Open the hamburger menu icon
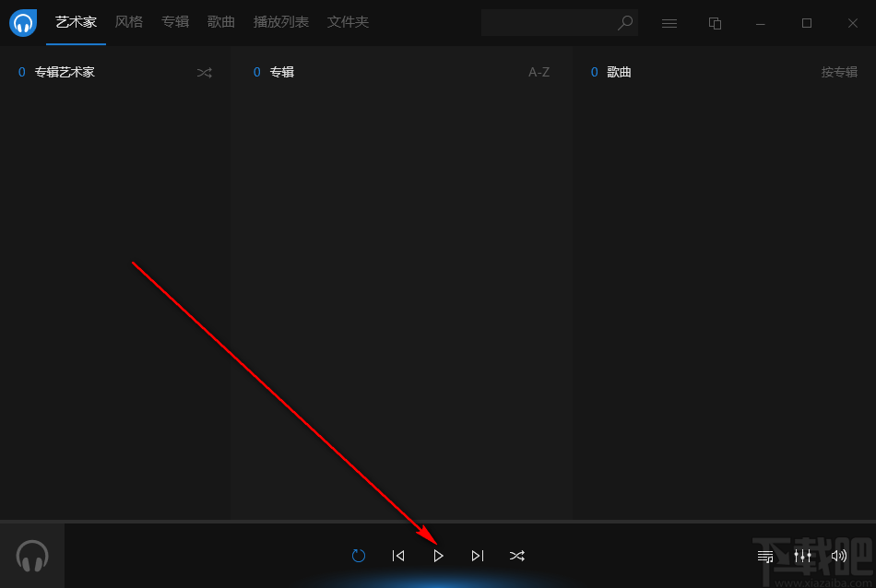The width and height of the screenshot is (876, 588). [669, 23]
